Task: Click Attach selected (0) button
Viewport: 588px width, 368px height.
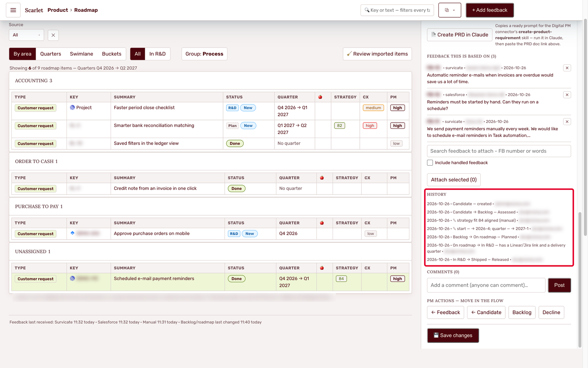Action: 454,180
